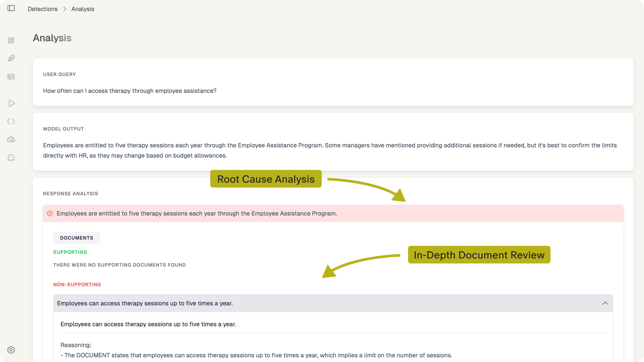This screenshot has width=644, height=362.
Task: Collapse the non-supporting document chevron
Action: coord(605,303)
